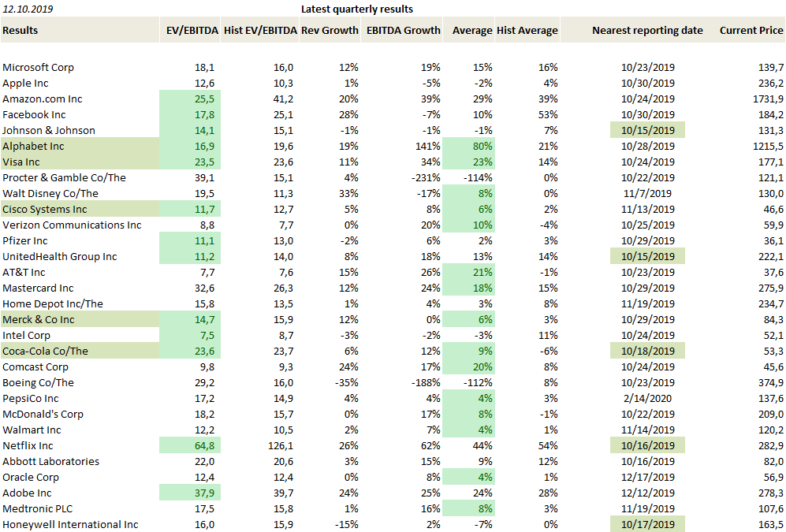Select the 'Mastercard Inc' cell
This screenshot has height=532, width=786.
(38, 288)
